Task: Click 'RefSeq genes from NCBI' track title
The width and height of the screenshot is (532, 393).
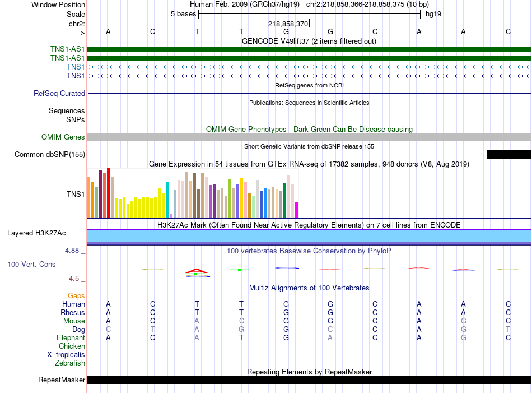Action: coord(309,85)
